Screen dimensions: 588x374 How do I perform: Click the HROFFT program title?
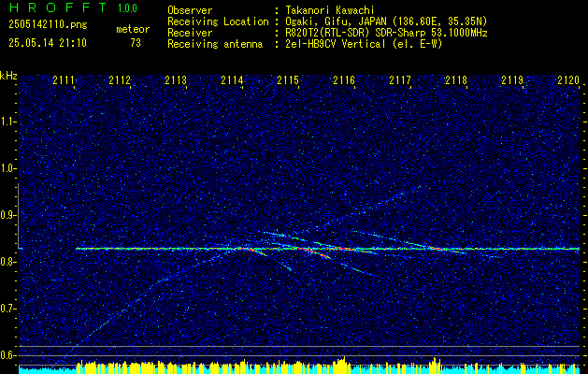58,7
